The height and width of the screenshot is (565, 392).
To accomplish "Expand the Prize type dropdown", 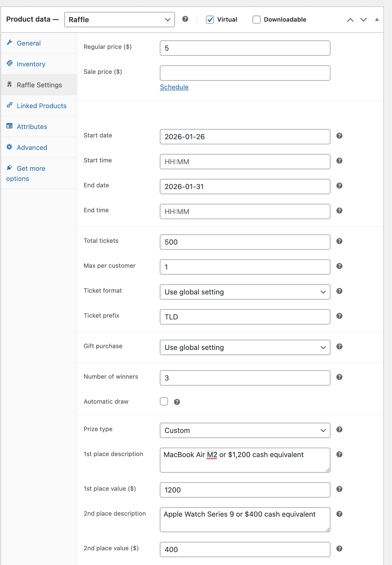I will click(x=245, y=430).
